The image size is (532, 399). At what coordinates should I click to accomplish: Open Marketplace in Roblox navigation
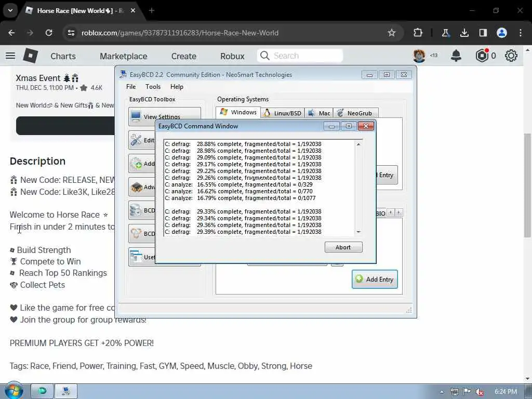click(x=124, y=56)
